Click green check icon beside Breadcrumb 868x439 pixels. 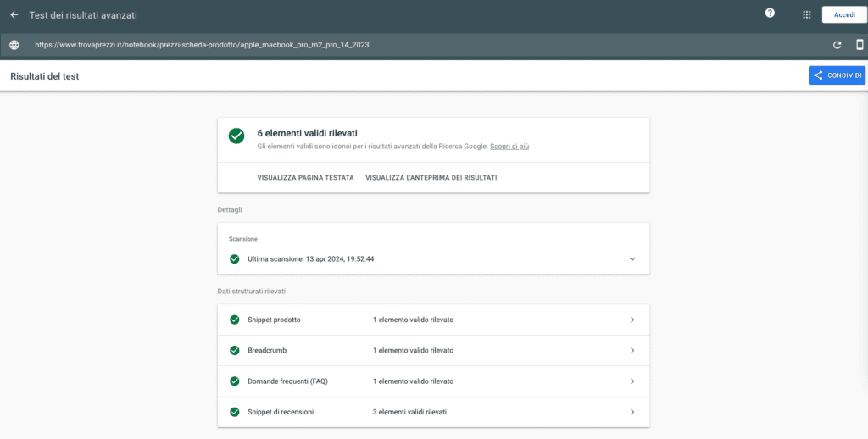235,350
